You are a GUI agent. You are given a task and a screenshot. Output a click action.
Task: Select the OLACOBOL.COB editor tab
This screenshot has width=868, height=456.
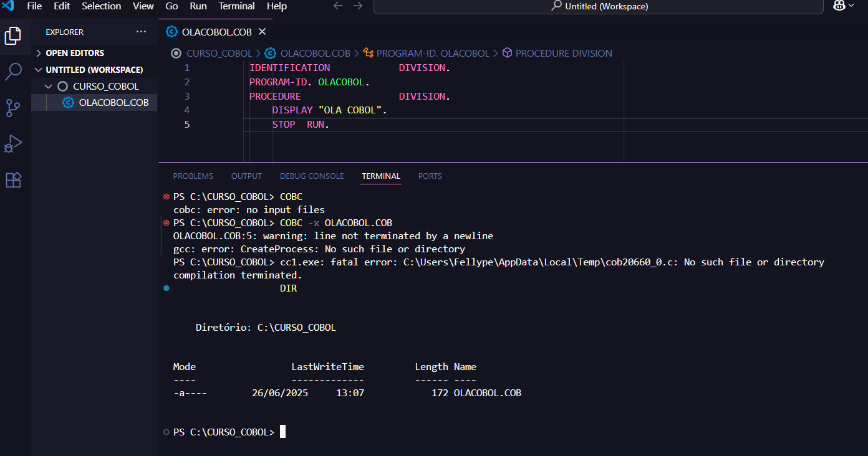coord(217,32)
